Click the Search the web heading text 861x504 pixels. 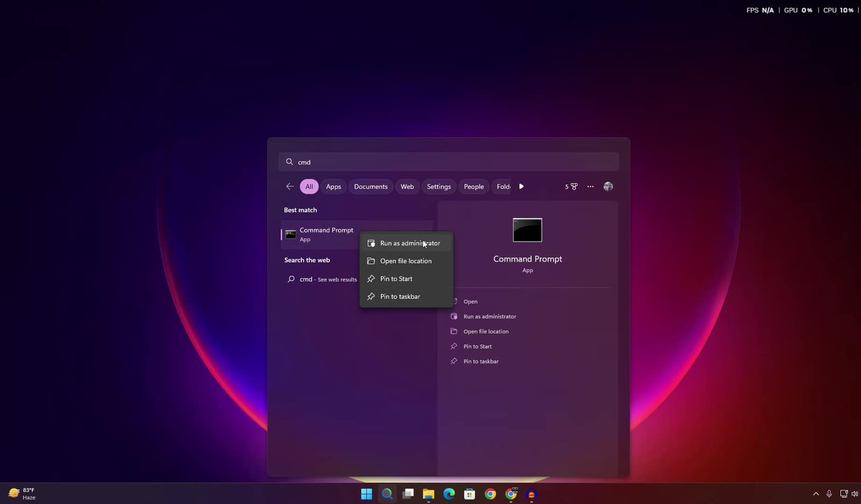[307, 260]
